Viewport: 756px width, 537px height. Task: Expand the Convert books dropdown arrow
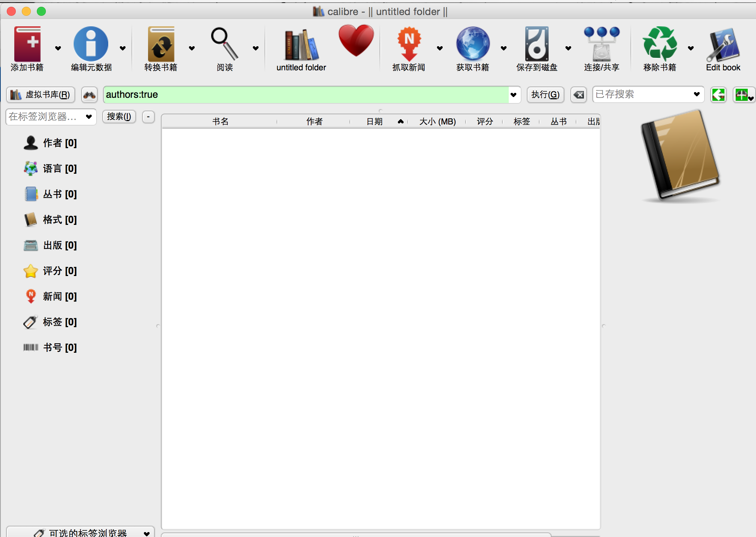point(192,48)
